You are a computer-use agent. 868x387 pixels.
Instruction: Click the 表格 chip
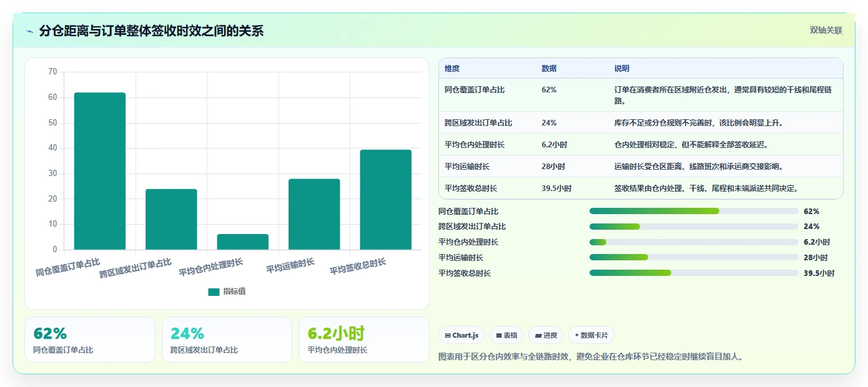[506, 335]
